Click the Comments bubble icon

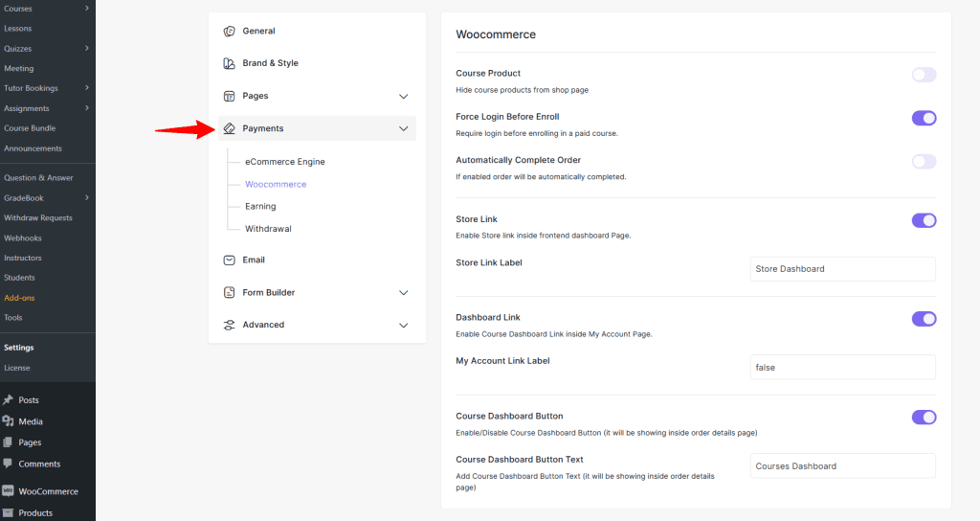tap(8, 464)
